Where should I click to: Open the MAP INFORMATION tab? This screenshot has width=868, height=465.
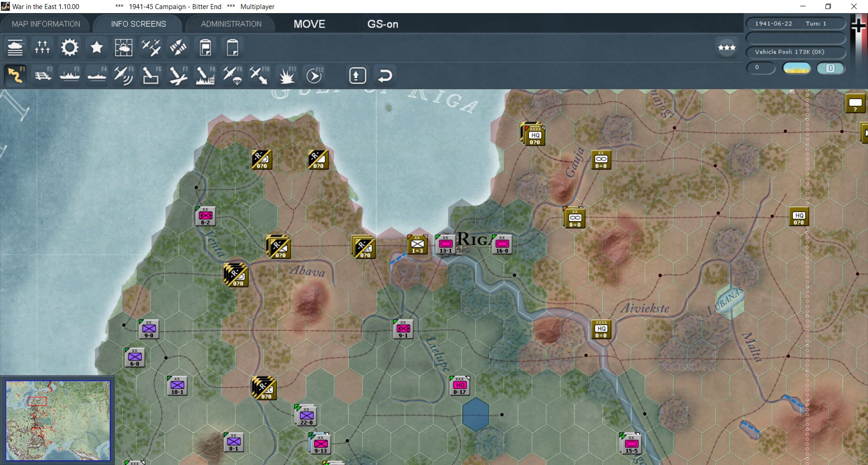pos(46,24)
